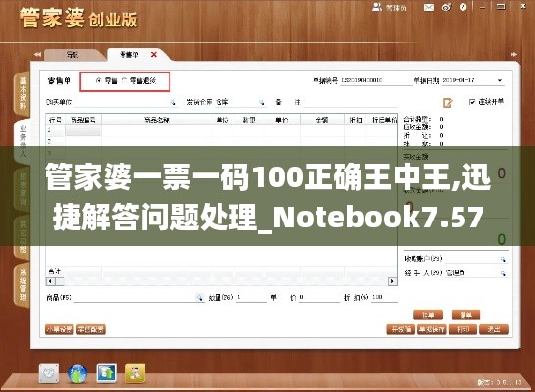Click the left tab-scroll double arrow
535x392 pixels.
(x=37, y=55)
